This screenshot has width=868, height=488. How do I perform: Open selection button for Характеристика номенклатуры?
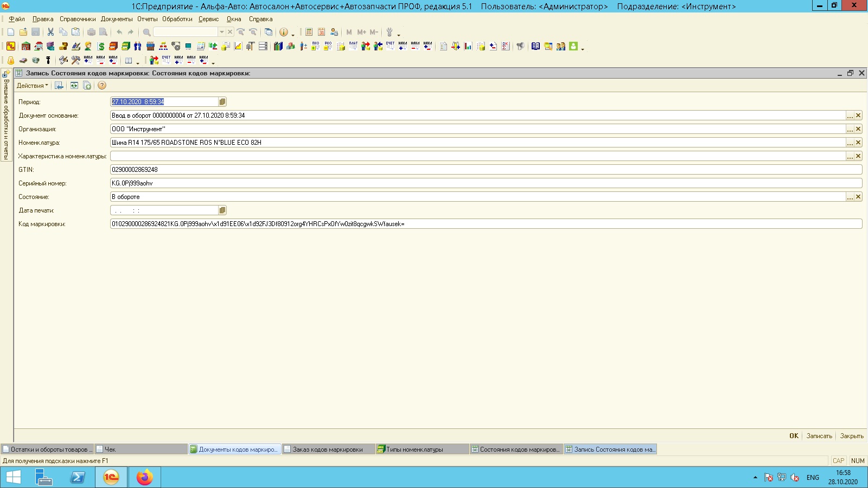click(x=850, y=156)
